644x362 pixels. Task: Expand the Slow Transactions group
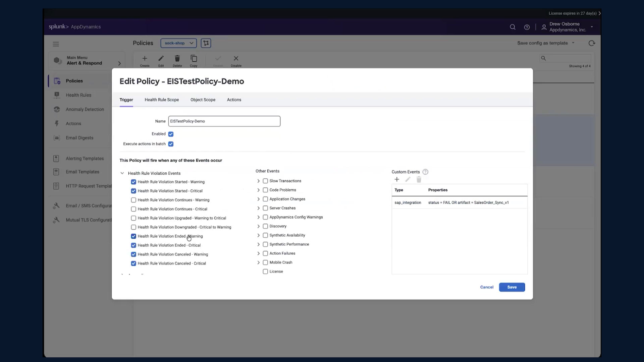click(258, 181)
